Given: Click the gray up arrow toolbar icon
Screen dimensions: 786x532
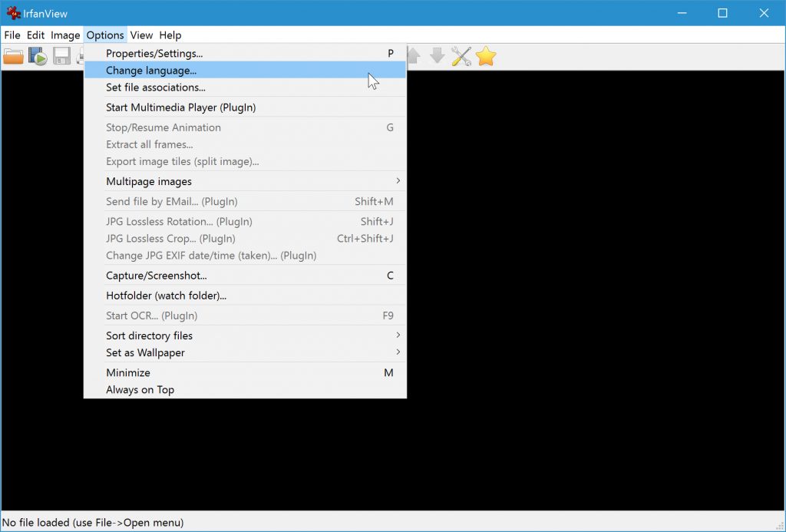Looking at the screenshot, I should coord(412,55).
